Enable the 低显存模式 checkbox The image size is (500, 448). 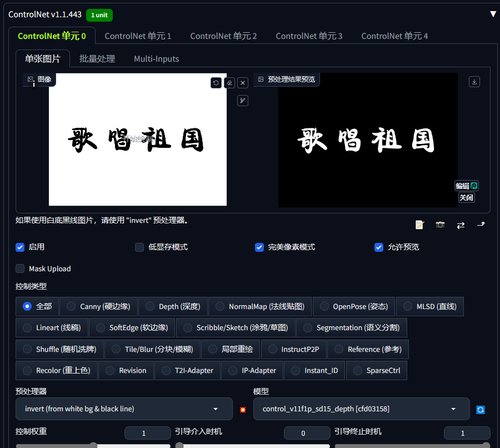[x=139, y=247]
